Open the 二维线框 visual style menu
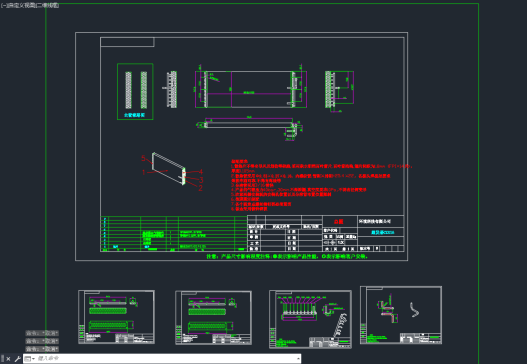 tap(47, 6)
